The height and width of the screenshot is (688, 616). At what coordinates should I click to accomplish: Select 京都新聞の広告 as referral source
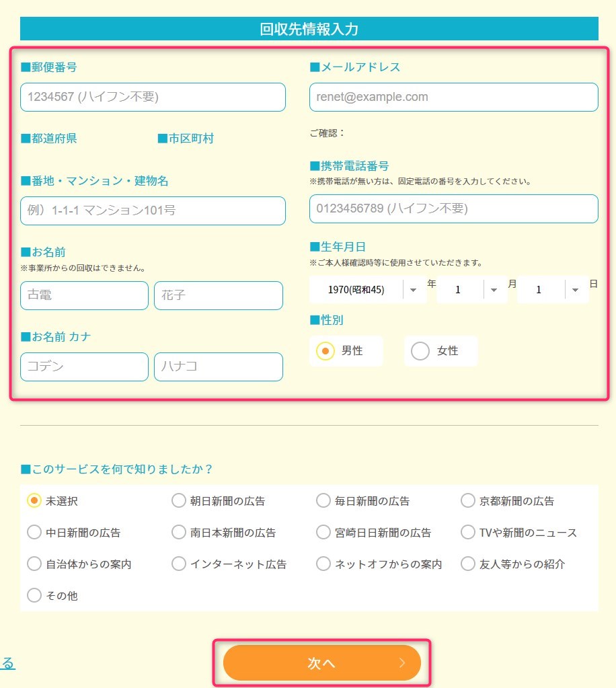468,500
